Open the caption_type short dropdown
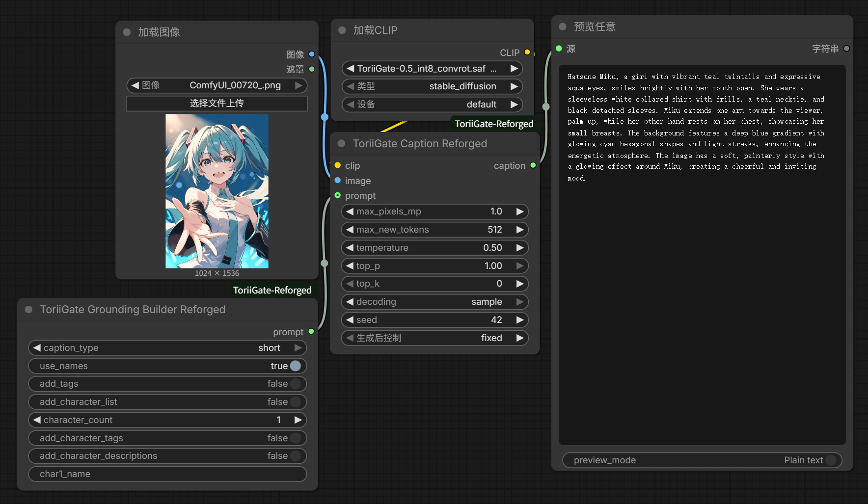The image size is (868, 504). (x=167, y=348)
